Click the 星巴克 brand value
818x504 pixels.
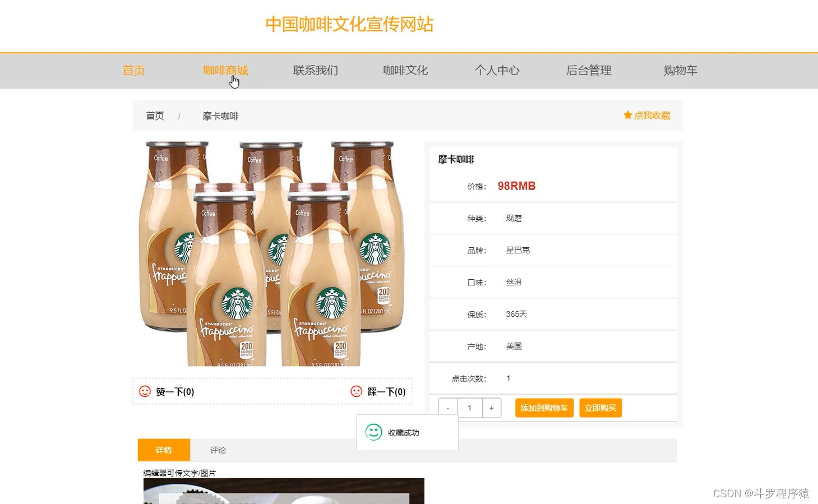pyautogui.click(x=517, y=250)
